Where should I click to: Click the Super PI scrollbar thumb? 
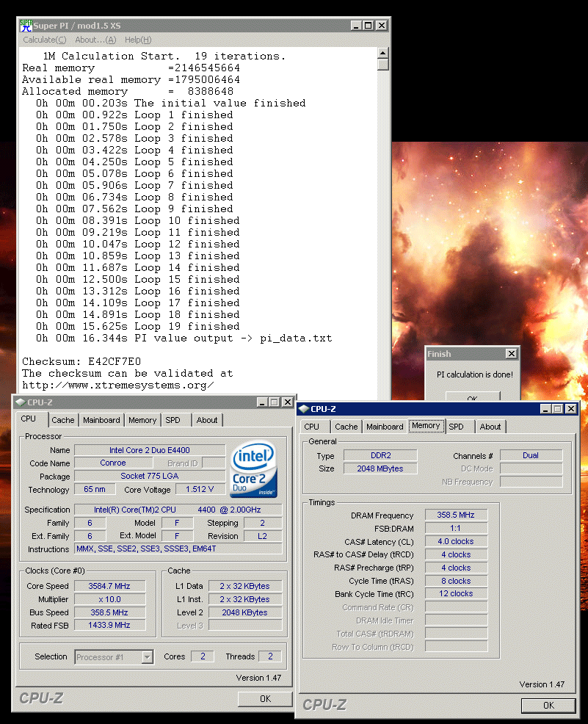[382, 64]
